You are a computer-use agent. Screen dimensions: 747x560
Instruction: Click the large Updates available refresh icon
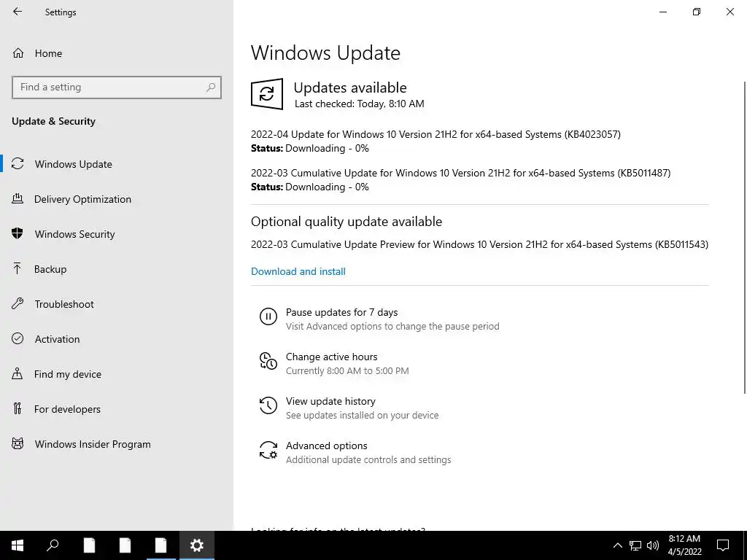point(267,94)
